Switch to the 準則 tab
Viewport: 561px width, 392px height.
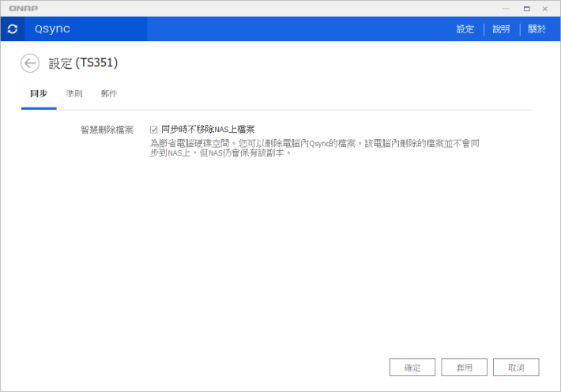click(74, 94)
